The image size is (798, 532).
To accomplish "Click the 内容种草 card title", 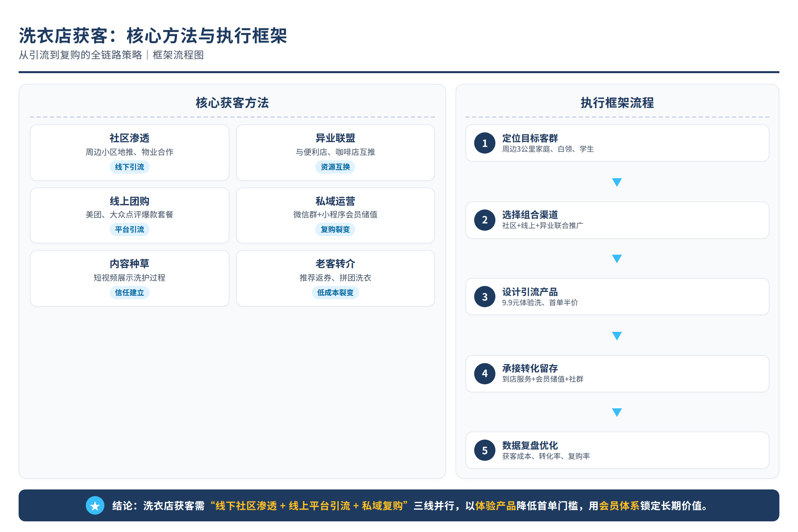I will click(130, 264).
